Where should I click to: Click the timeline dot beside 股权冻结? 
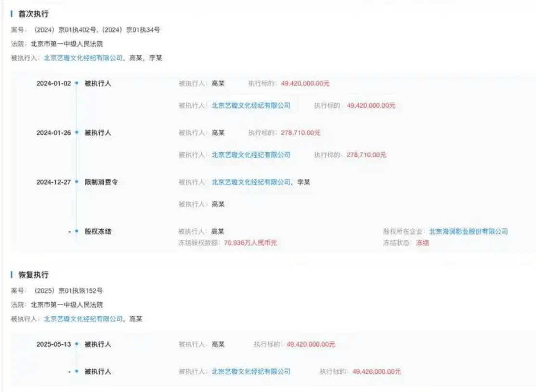pyautogui.click(x=77, y=232)
